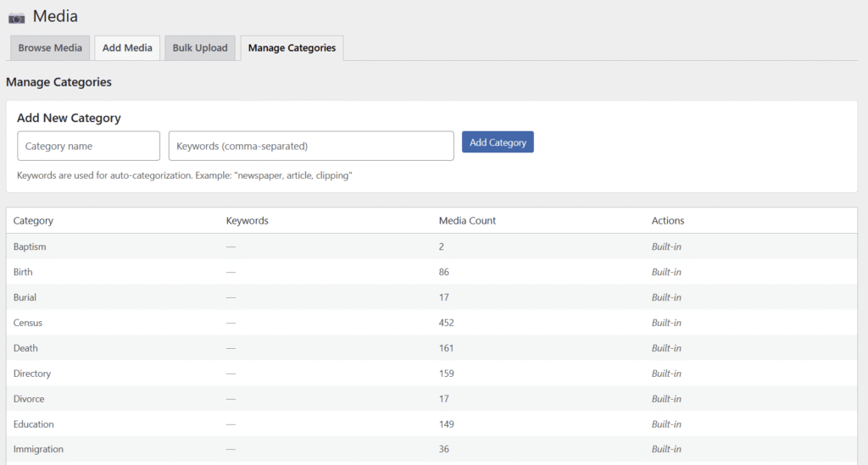Click the Census category name
This screenshot has height=465, width=868.
point(27,323)
